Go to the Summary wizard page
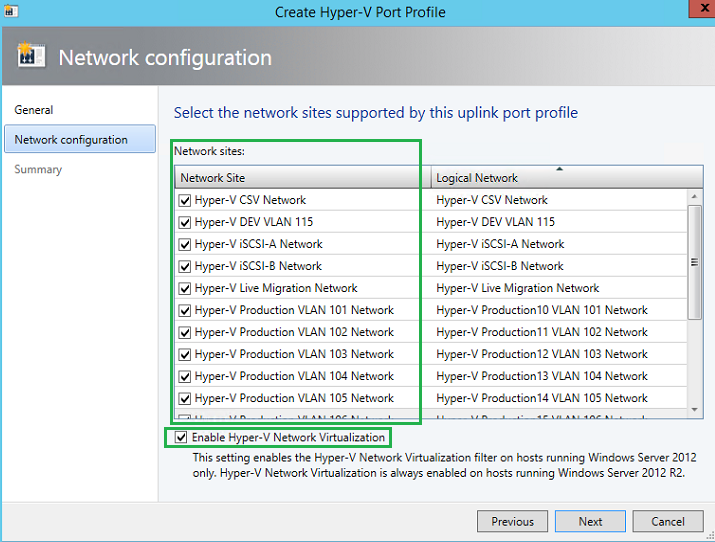Image resolution: width=715 pixels, height=542 pixels. coord(38,169)
